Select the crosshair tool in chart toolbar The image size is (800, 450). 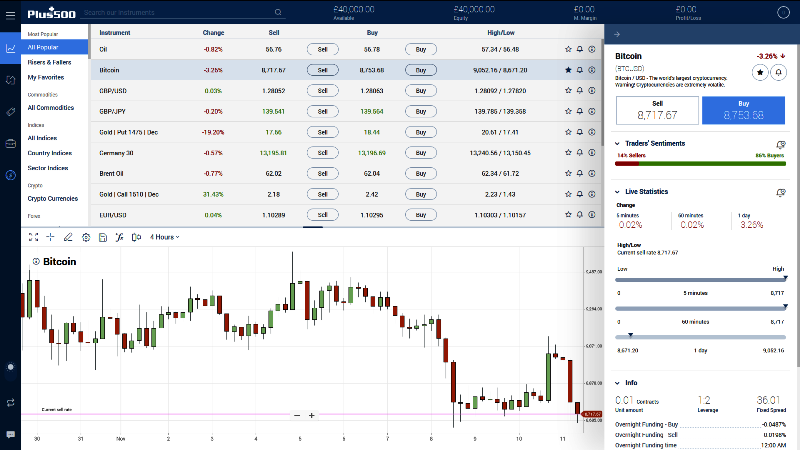pyautogui.click(x=50, y=237)
